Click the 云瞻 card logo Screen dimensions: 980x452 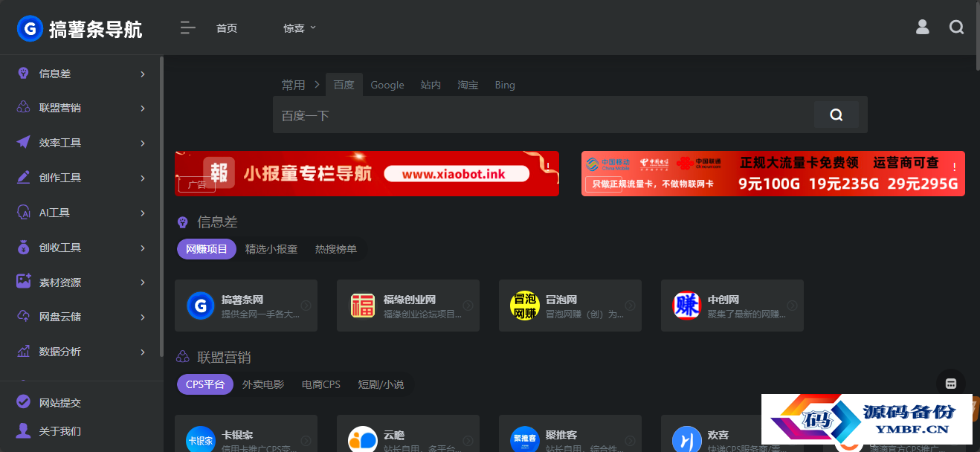pyautogui.click(x=363, y=441)
